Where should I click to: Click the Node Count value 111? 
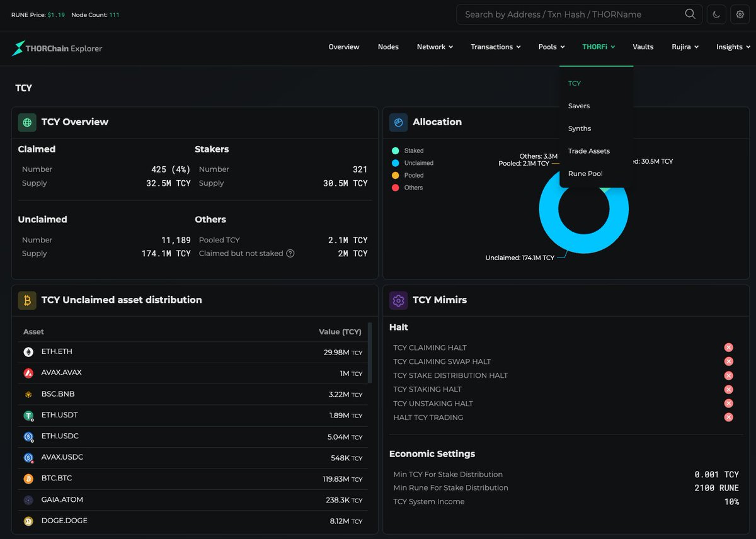[x=114, y=15]
